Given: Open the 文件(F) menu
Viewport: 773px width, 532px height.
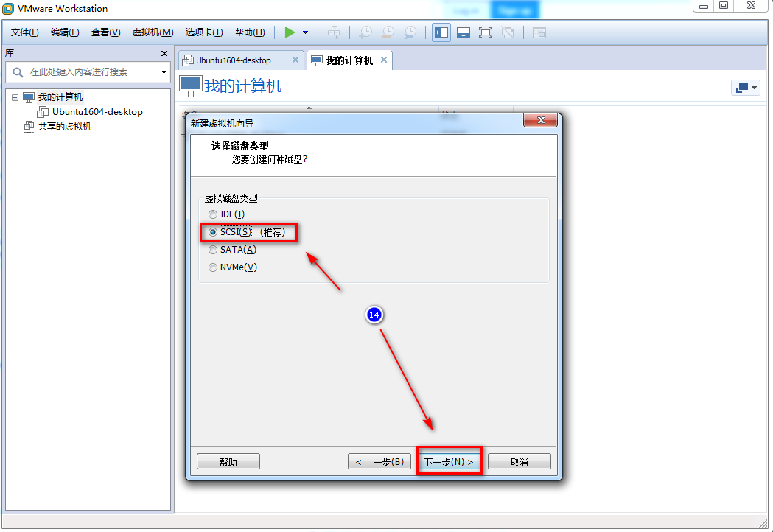Looking at the screenshot, I should pos(24,32).
